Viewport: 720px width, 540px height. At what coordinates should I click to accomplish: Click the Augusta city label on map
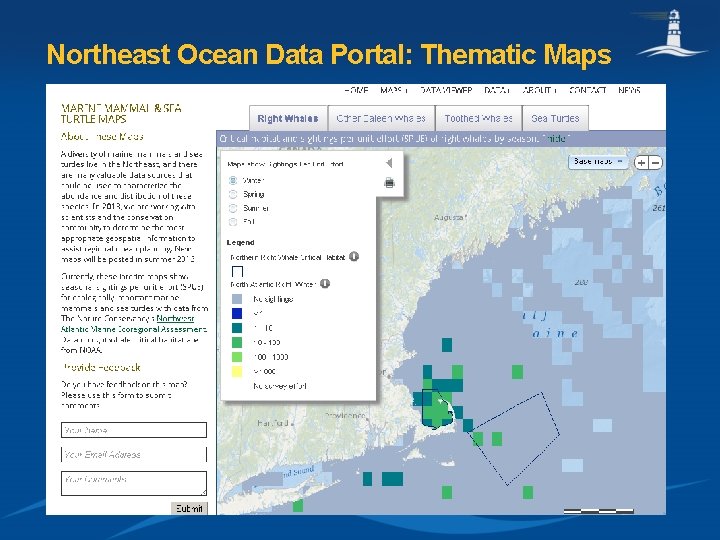tap(450, 217)
